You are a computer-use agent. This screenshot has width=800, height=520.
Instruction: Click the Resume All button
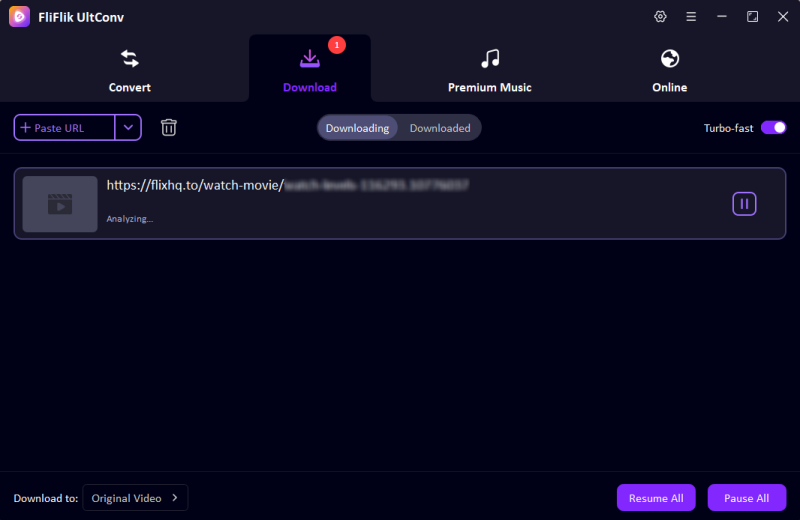click(656, 498)
